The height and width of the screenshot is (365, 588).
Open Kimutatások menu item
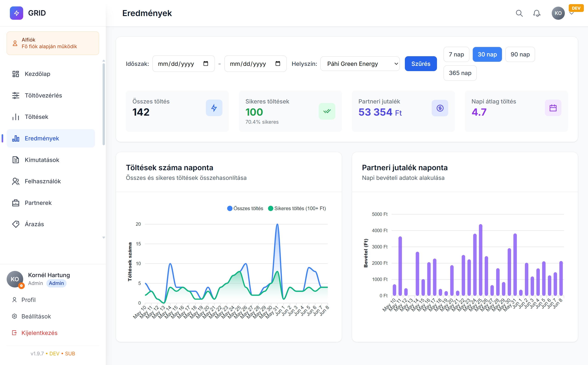[x=51, y=160]
